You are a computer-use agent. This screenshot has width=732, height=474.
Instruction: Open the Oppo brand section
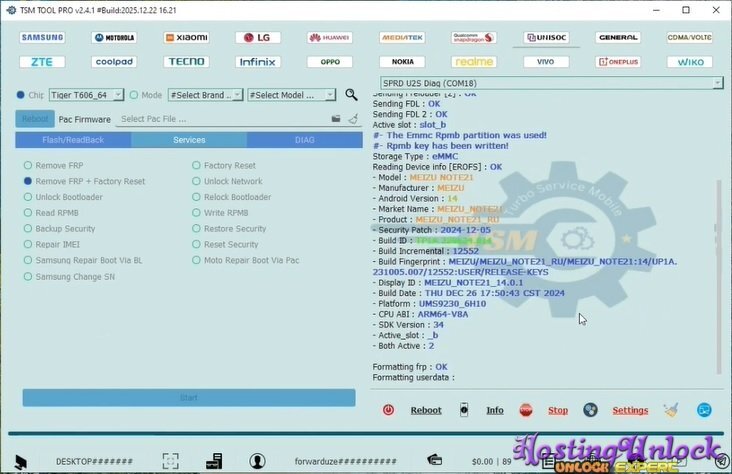(330, 62)
